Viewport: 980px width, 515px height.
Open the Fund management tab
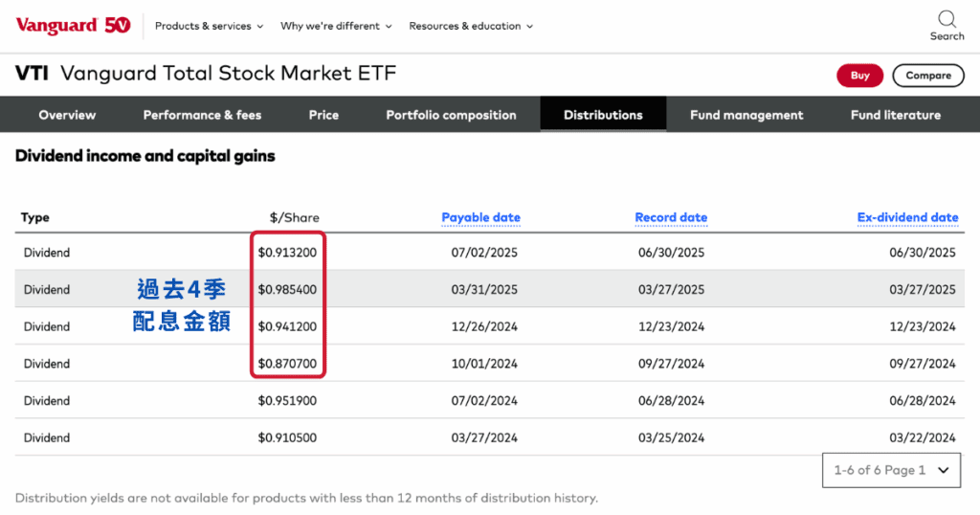746,115
